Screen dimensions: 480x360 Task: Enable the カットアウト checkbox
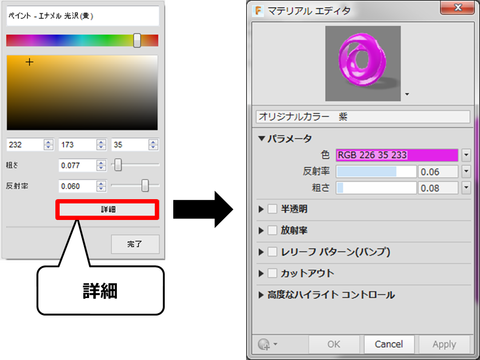(272, 273)
